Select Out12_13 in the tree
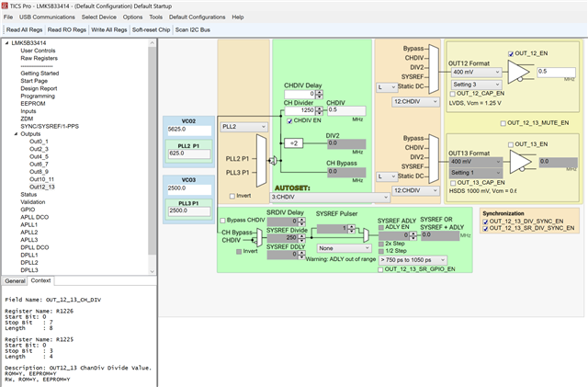 coord(42,187)
